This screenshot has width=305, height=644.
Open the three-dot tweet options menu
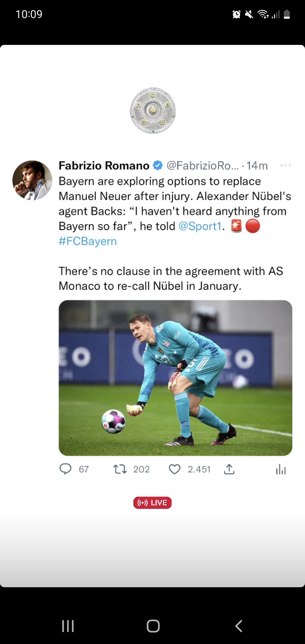click(x=286, y=166)
